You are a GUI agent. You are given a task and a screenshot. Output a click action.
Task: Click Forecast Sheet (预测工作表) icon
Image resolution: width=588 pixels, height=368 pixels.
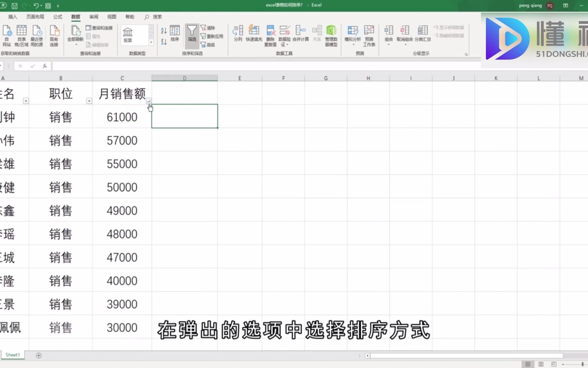[x=369, y=35]
